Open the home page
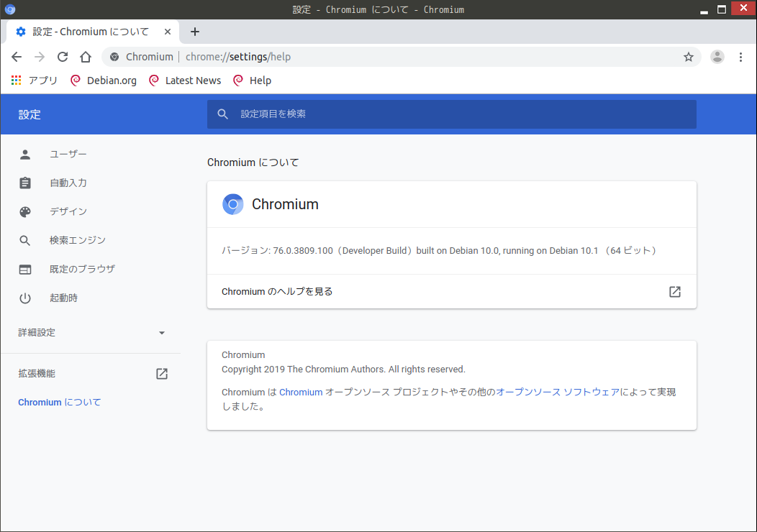Image resolution: width=757 pixels, height=532 pixels. coord(86,57)
